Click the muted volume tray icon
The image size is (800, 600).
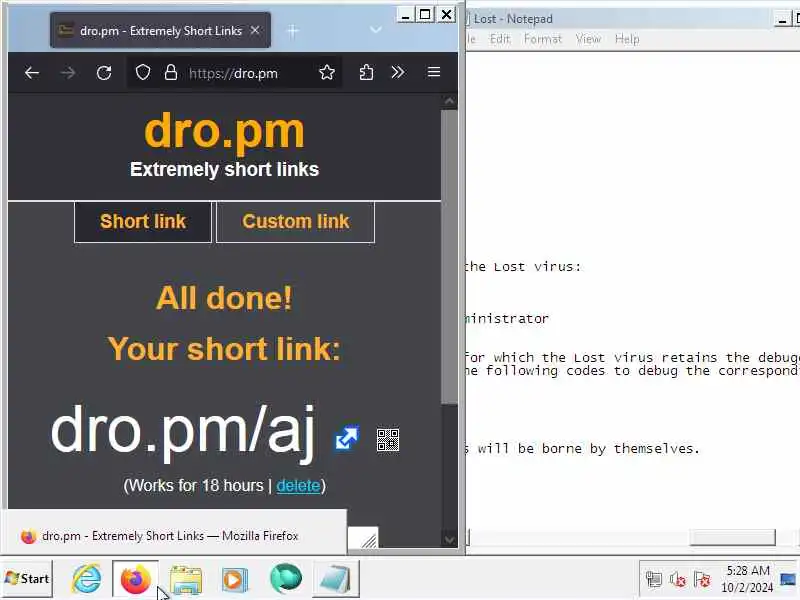[678, 580]
